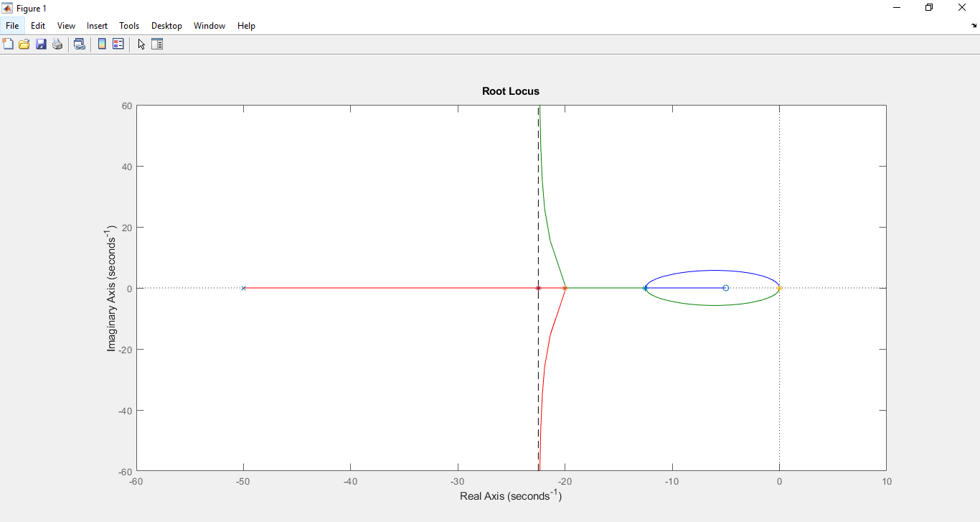Save the figure with the floppy disk icon

[x=41, y=44]
